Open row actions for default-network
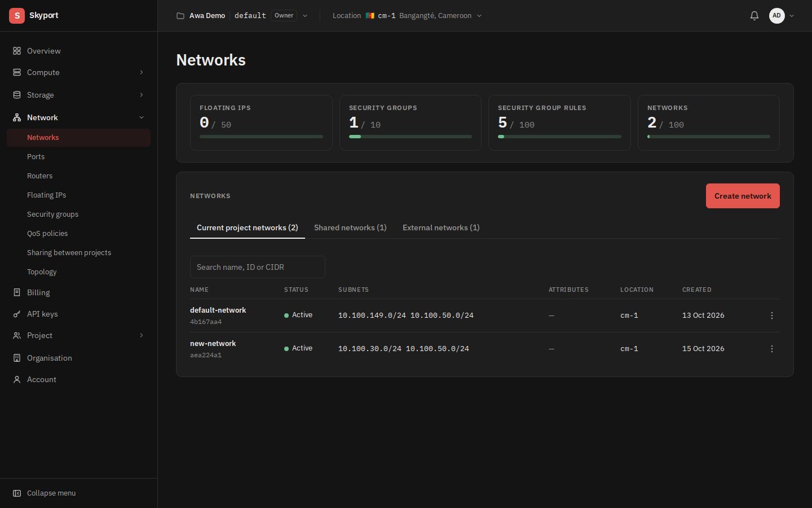This screenshot has width=812, height=508. [772, 316]
